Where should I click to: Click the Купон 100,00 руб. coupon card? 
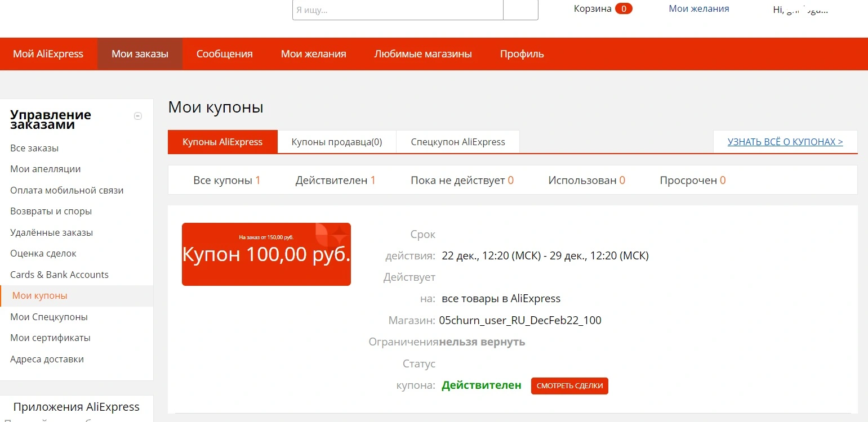[266, 254]
